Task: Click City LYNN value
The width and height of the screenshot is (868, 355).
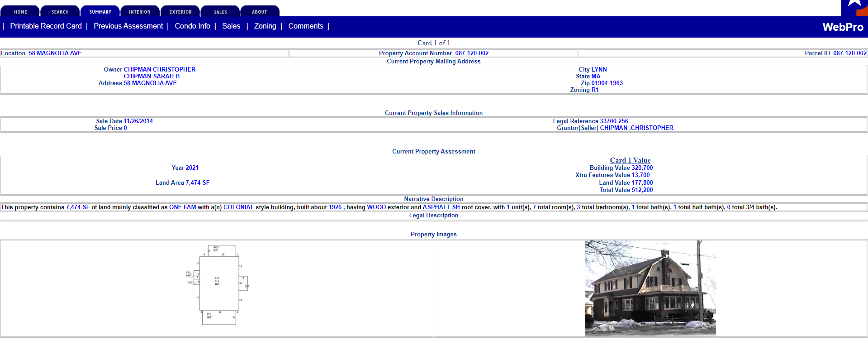Action: click(x=599, y=70)
